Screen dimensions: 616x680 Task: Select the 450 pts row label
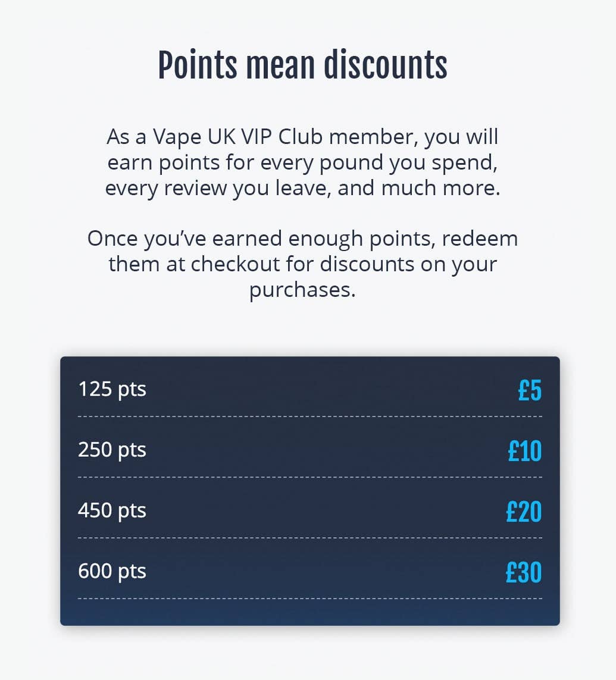click(112, 510)
